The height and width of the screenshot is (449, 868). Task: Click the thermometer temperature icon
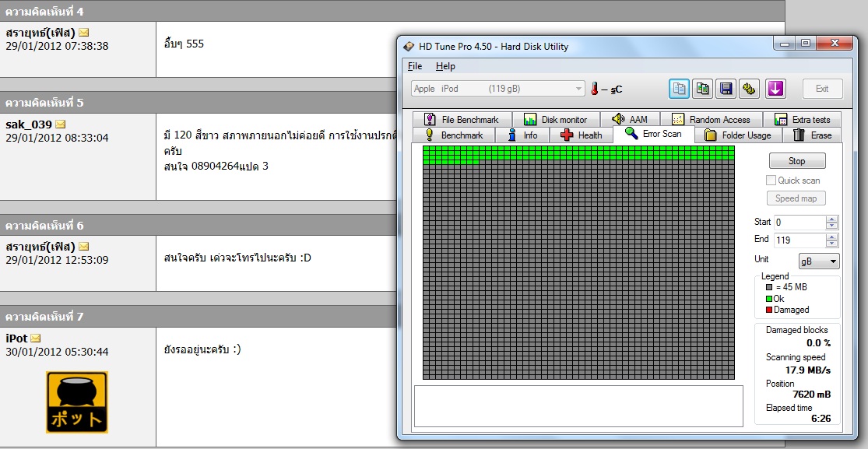click(x=595, y=89)
